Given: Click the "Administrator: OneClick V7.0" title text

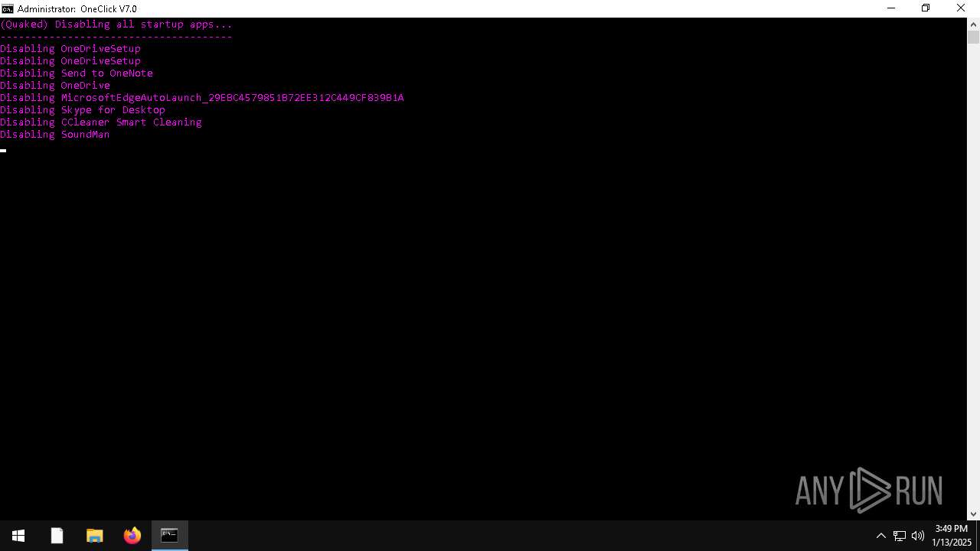Looking at the screenshot, I should click(77, 9).
